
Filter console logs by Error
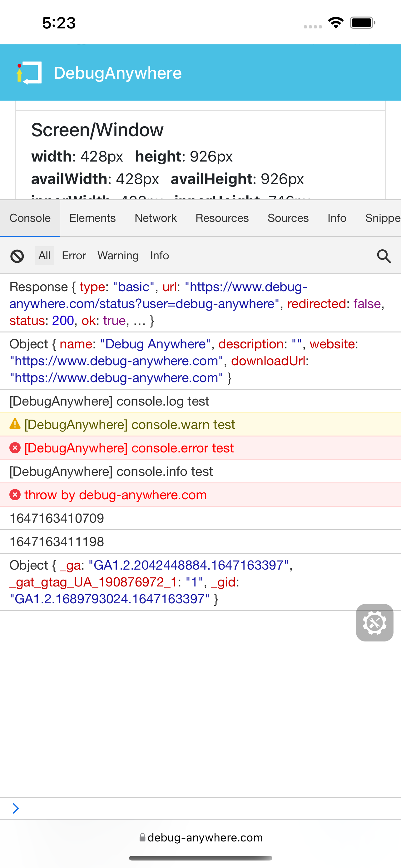pos(74,256)
